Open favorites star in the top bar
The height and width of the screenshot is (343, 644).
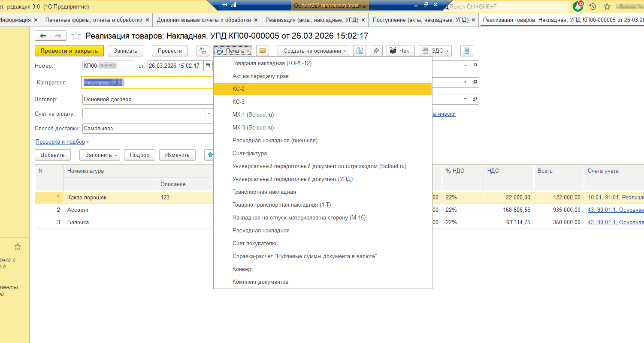click(607, 6)
